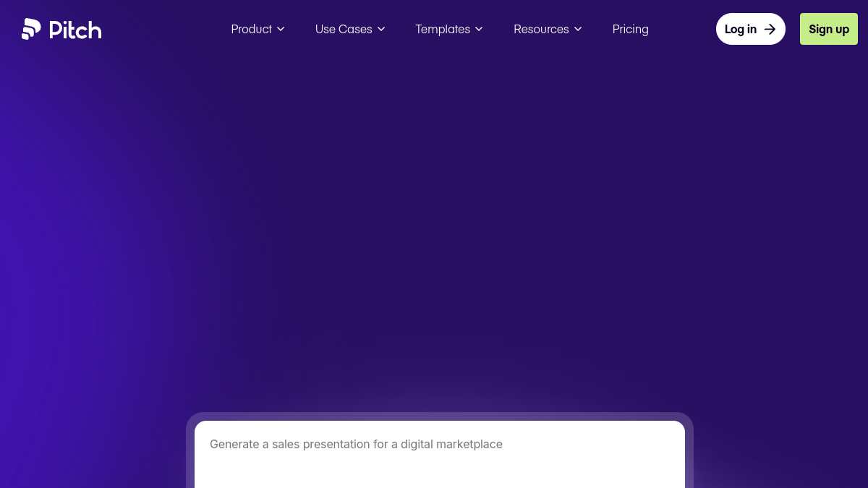Click the white Log in button

(751, 29)
